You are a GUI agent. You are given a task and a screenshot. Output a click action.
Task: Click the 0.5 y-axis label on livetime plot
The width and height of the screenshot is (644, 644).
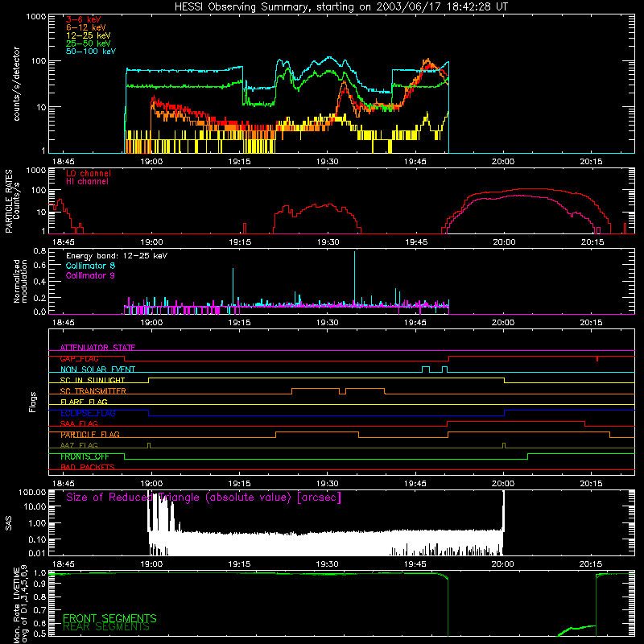click(39, 634)
